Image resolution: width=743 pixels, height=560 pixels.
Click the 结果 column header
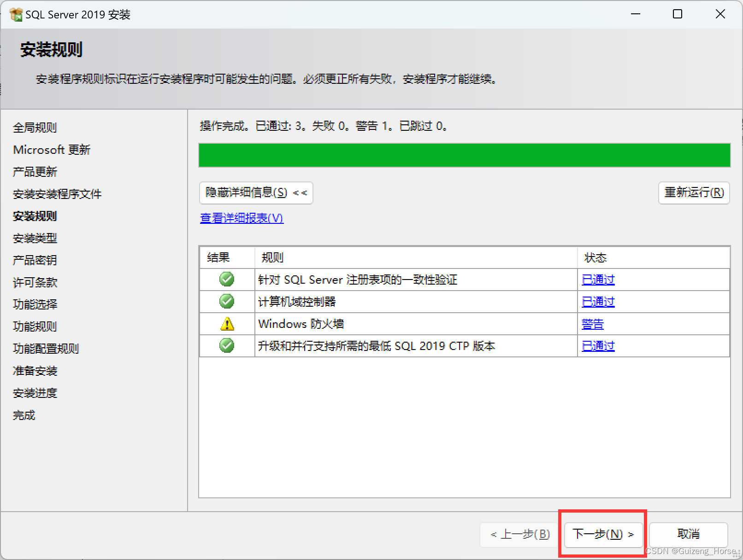coord(227,257)
